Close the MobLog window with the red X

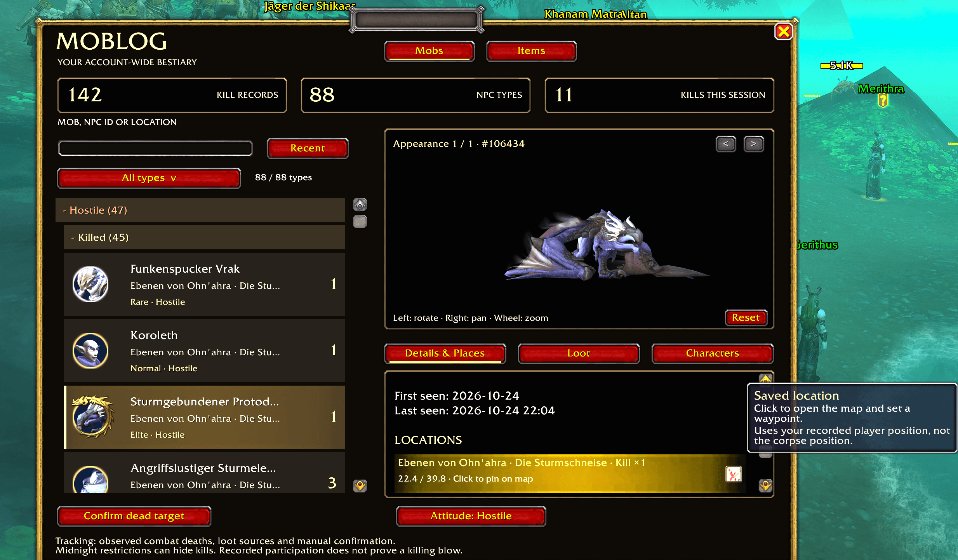click(x=784, y=31)
